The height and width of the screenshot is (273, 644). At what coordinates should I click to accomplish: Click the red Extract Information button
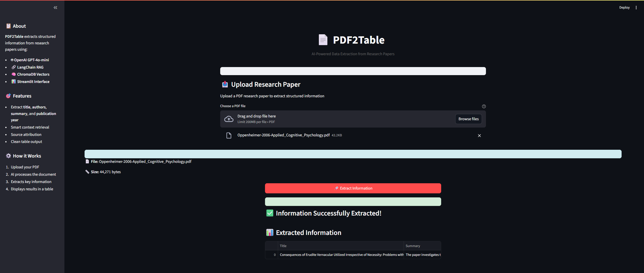coord(353,188)
